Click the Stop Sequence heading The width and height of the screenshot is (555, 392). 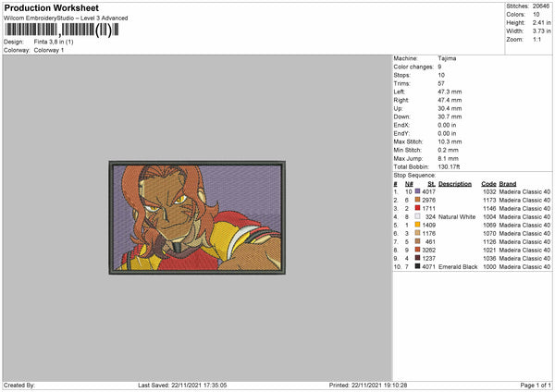pos(414,176)
